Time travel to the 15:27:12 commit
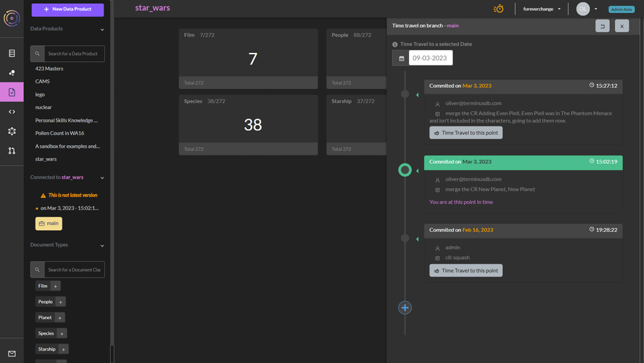 466,133
